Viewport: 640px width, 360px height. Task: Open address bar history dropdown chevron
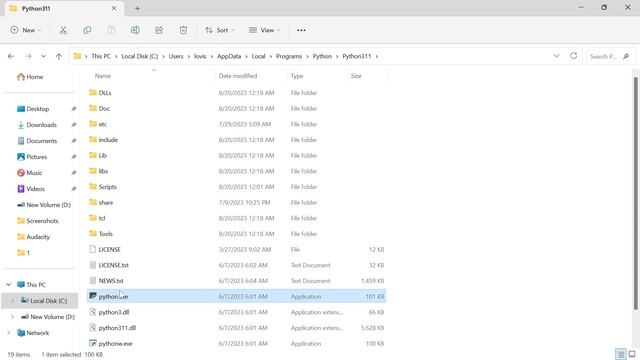point(556,56)
